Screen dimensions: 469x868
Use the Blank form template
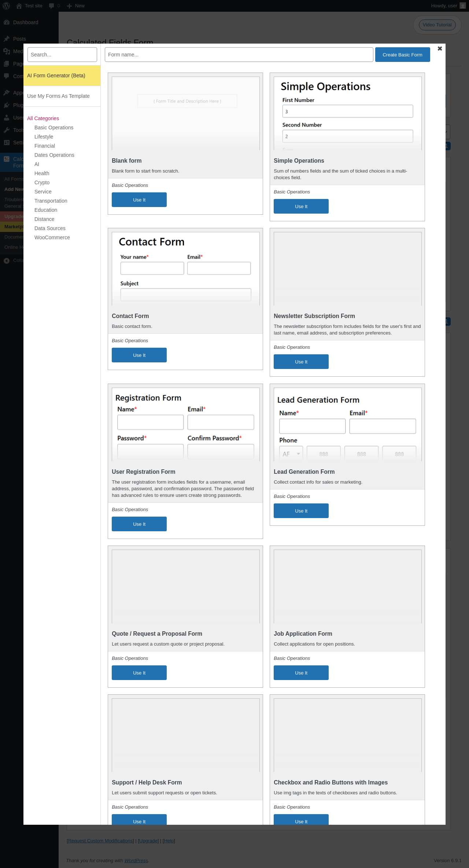[139, 200]
